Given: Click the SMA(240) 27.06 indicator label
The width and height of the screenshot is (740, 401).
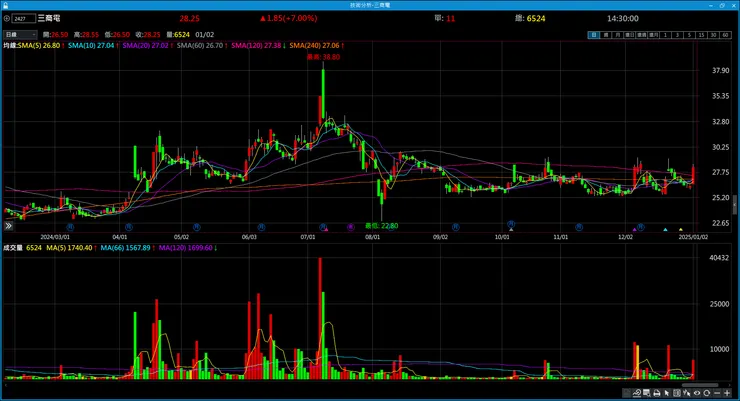Looking at the screenshot, I should [314, 45].
